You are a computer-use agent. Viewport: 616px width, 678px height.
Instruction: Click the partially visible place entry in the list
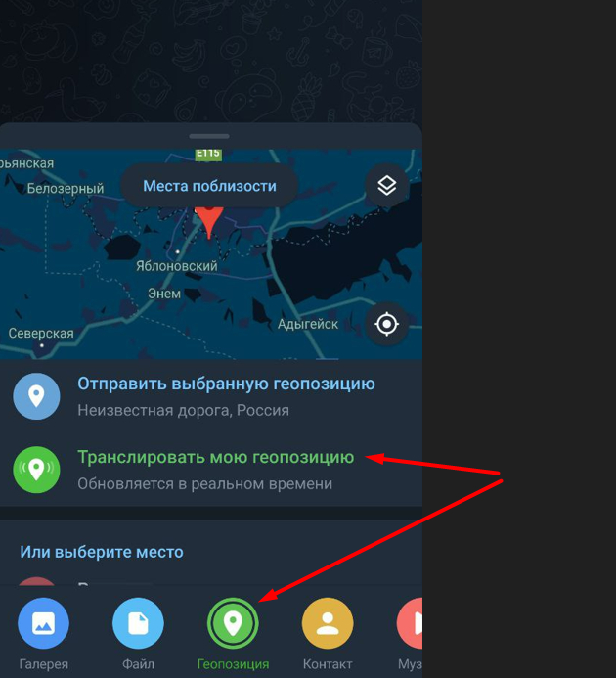(211, 581)
